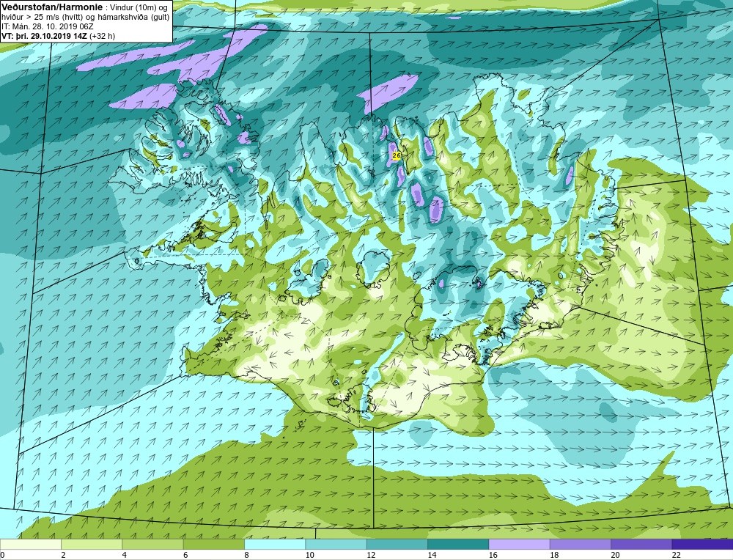The height and width of the screenshot is (560, 733).
Task: Click the legend scale number 18
Action: [x=554, y=555]
